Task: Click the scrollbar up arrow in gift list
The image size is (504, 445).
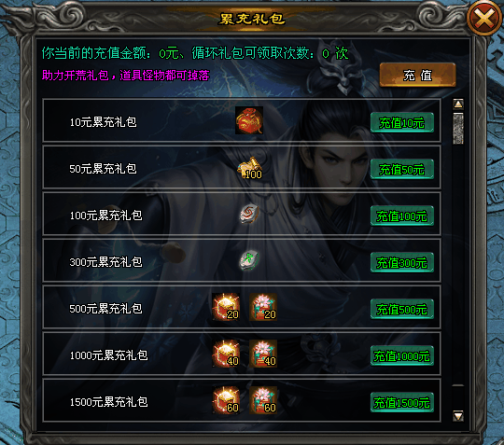Action: click(458, 104)
